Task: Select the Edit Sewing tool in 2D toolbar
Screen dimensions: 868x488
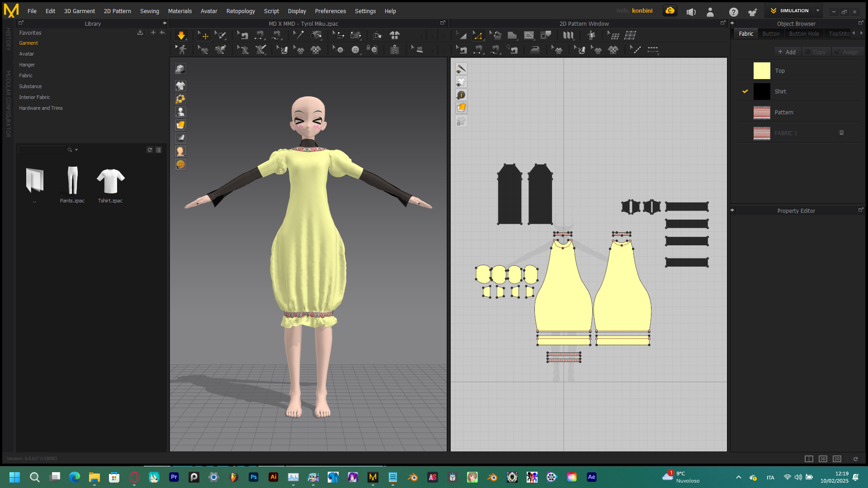Action: (x=462, y=50)
